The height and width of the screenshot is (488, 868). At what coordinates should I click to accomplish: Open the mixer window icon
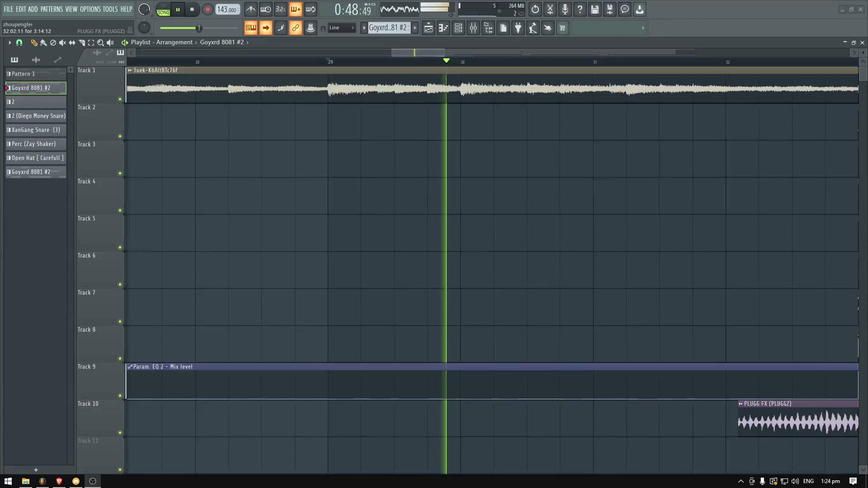(473, 28)
